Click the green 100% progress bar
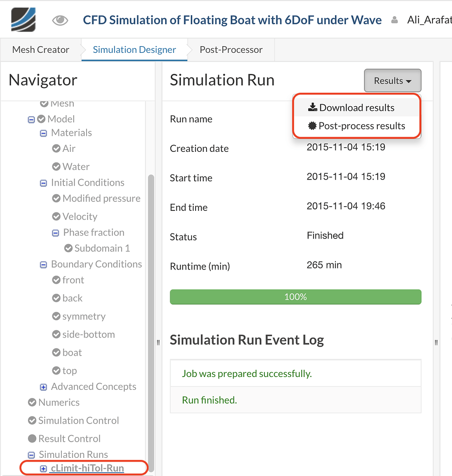Viewport: 452px width, 476px height. tap(295, 297)
